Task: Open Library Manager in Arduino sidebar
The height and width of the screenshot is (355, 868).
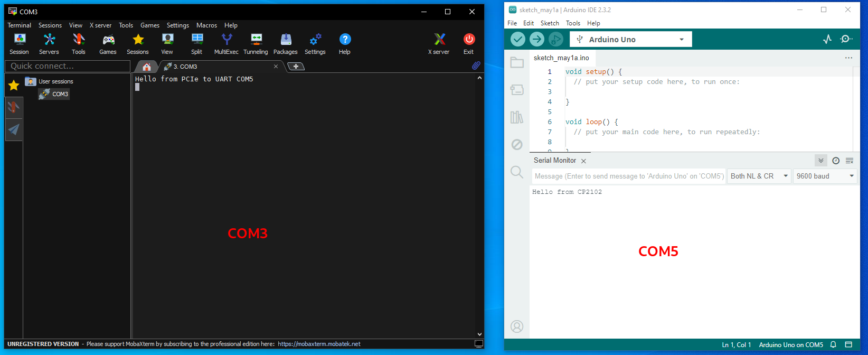Action: (x=517, y=117)
